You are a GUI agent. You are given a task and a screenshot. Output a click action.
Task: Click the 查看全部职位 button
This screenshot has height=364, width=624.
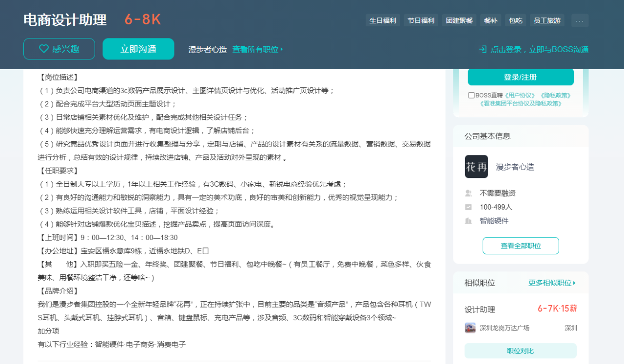(521, 246)
